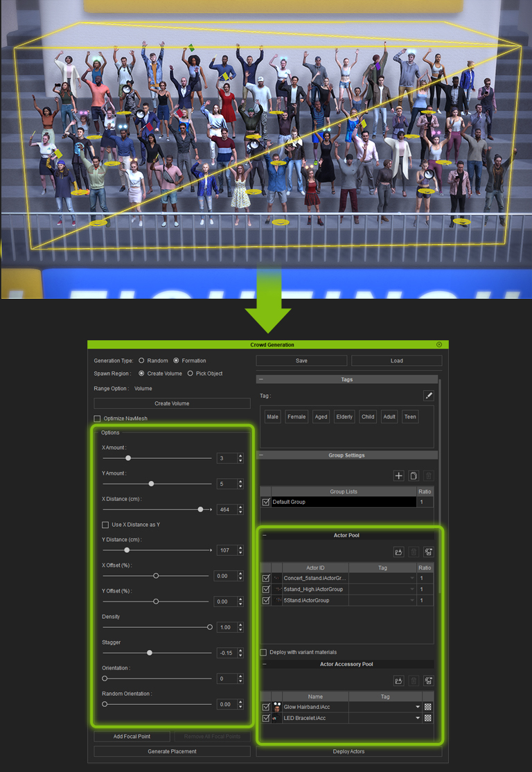The image size is (532, 772).
Task: Click the Y Amount slider handle
Action: 151,484
